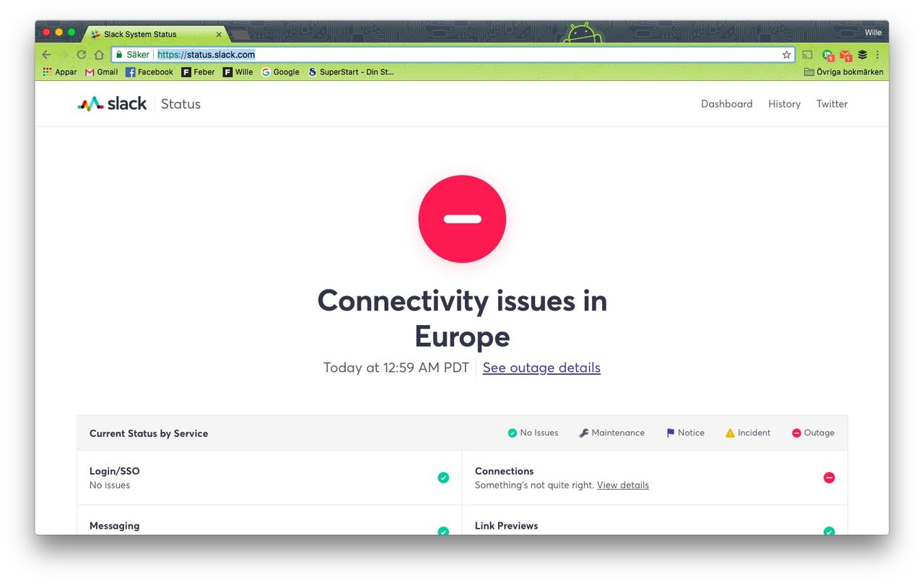
Task: Click the address bar URL
Action: pyautogui.click(x=206, y=55)
